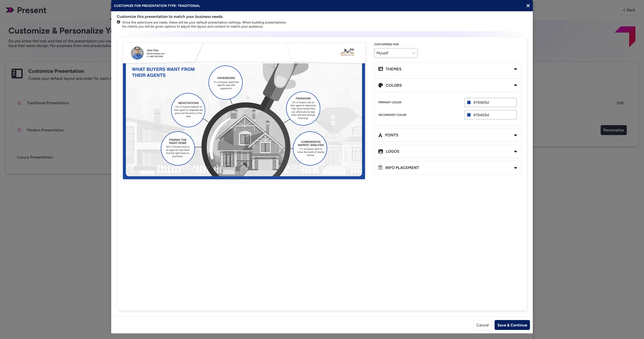Click the john@company.com email text
Image resolution: width=644 pixels, height=339 pixels.
(155, 54)
